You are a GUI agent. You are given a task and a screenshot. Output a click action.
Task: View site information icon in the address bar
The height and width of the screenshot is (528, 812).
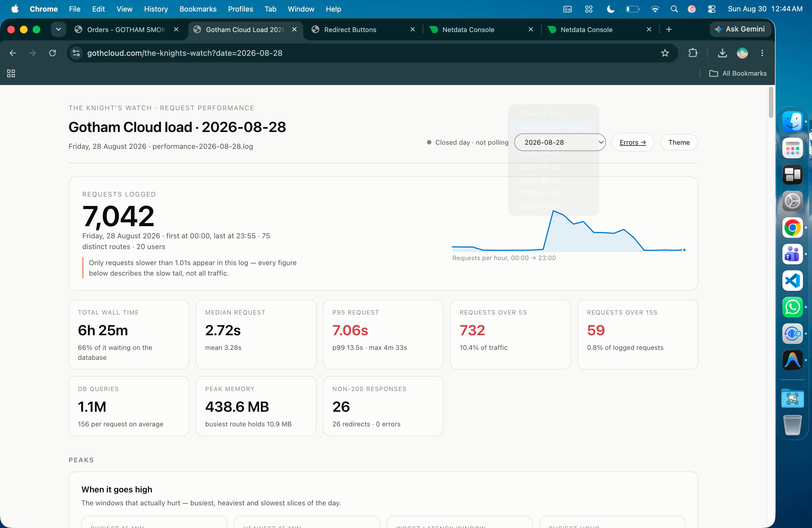pos(76,53)
